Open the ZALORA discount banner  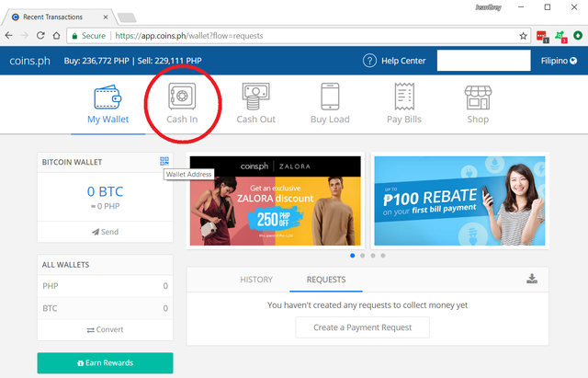276,200
